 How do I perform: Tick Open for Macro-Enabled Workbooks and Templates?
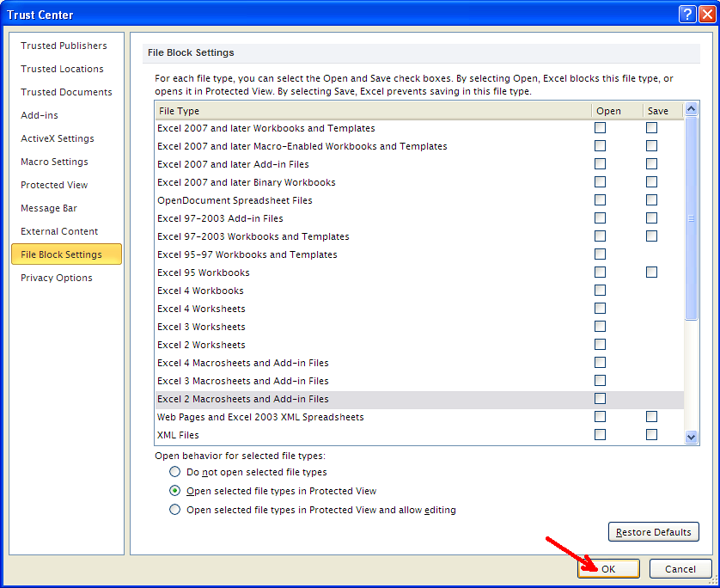pyautogui.click(x=600, y=145)
